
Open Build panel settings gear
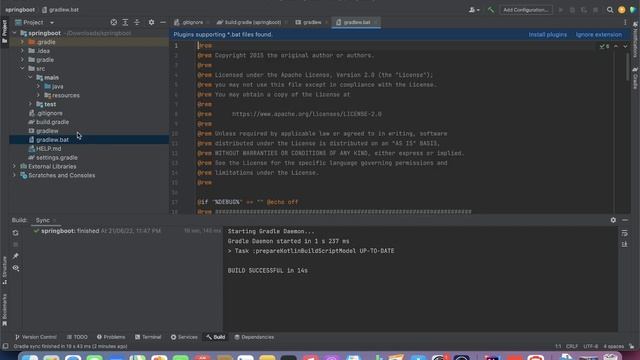(613, 220)
